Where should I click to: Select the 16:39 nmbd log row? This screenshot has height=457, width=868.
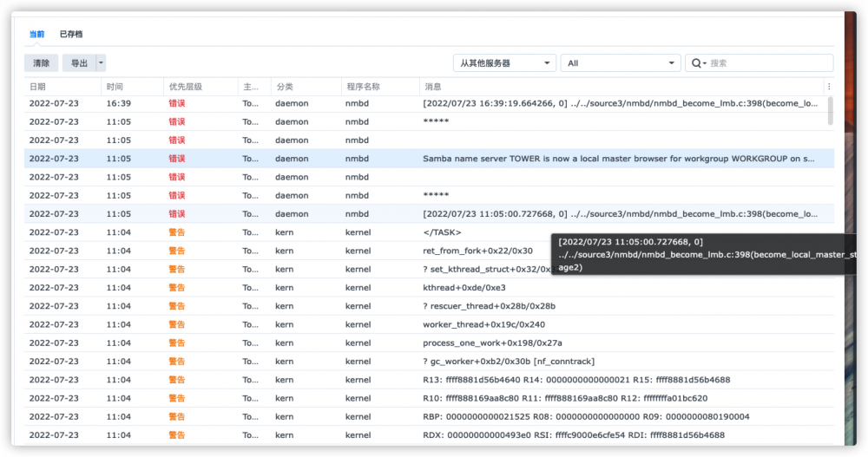pyautogui.click(x=429, y=103)
